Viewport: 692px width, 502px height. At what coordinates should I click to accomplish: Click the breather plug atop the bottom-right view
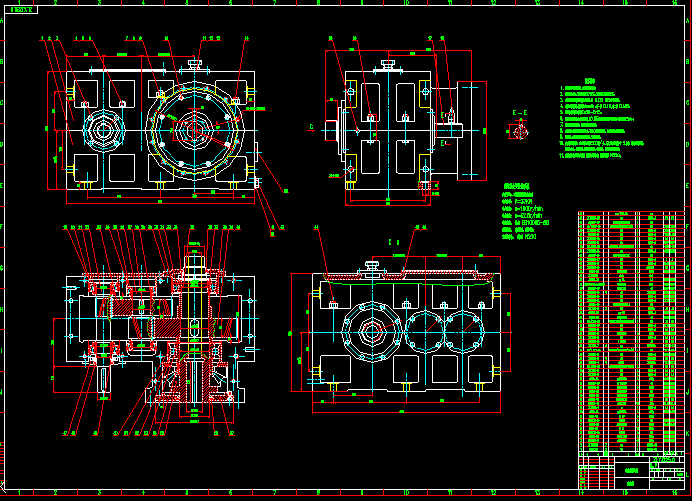point(372,268)
